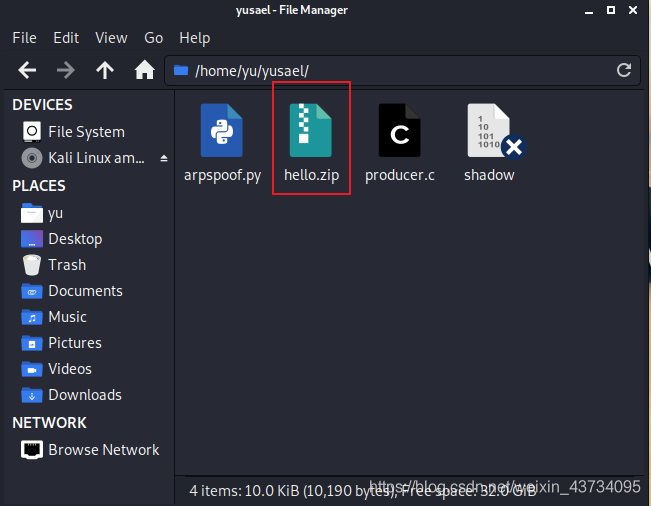Minimize the File Manager window
The width and height of the screenshot is (651, 506).
coord(589,11)
